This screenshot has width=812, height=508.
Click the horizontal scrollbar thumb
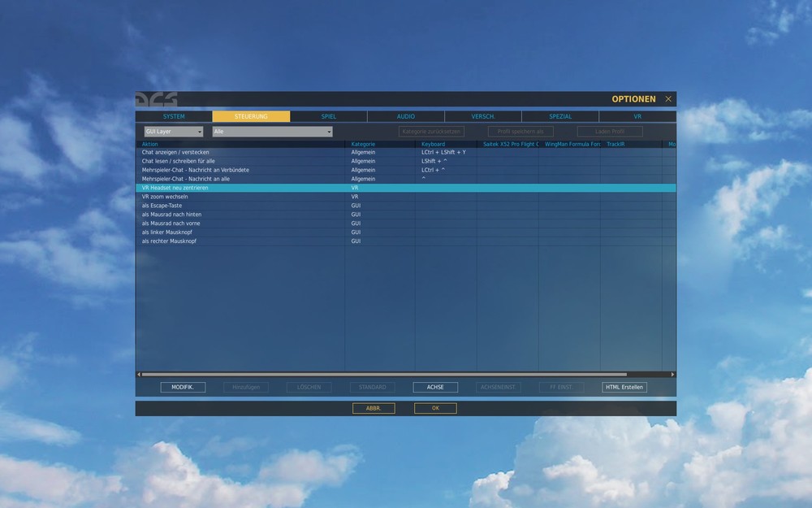[x=384, y=374]
